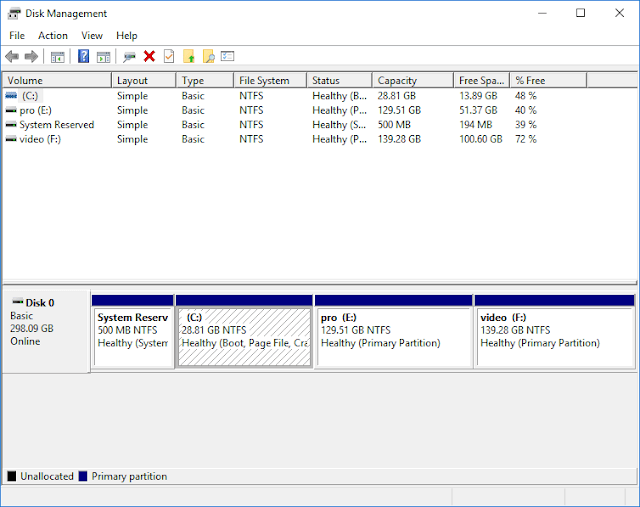Click the Unallocated black legend swatch
Image resolution: width=640 pixels, height=507 pixels.
pos(12,476)
